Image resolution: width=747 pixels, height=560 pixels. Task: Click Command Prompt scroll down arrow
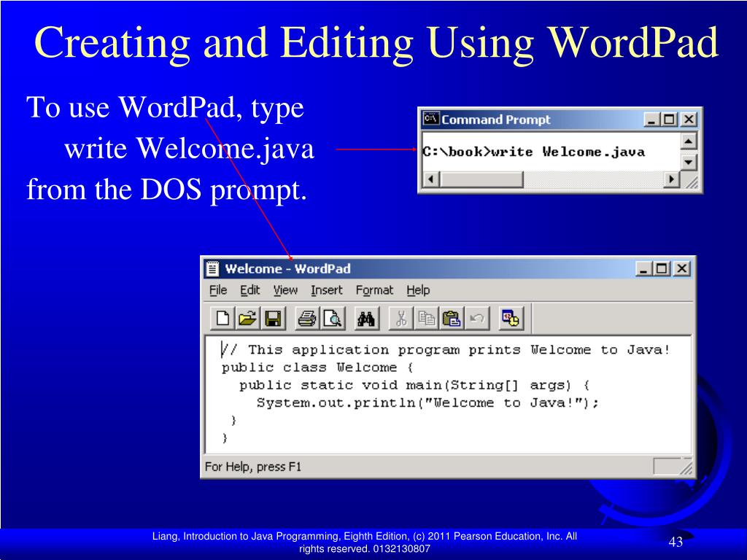[x=688, y=162]
